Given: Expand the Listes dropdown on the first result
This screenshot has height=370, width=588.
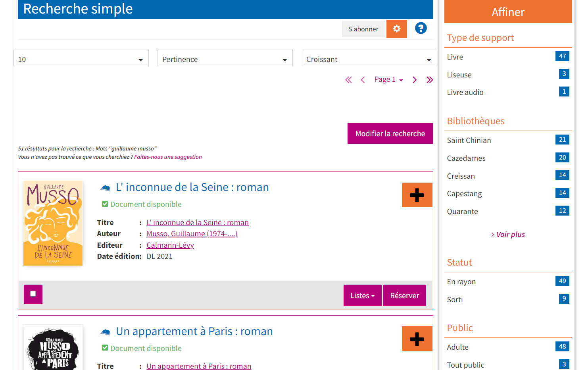Looking at the screenshot, I should click(362, 295).
